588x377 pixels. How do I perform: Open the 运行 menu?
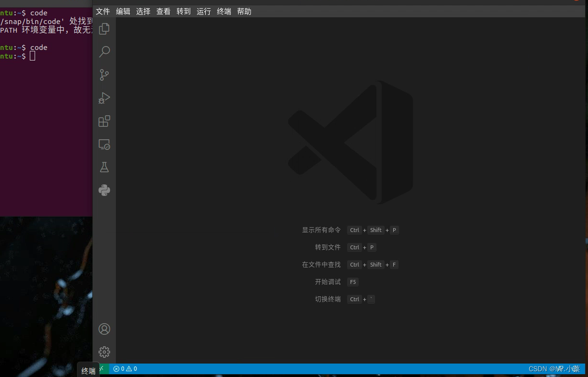tap(204, 12)
